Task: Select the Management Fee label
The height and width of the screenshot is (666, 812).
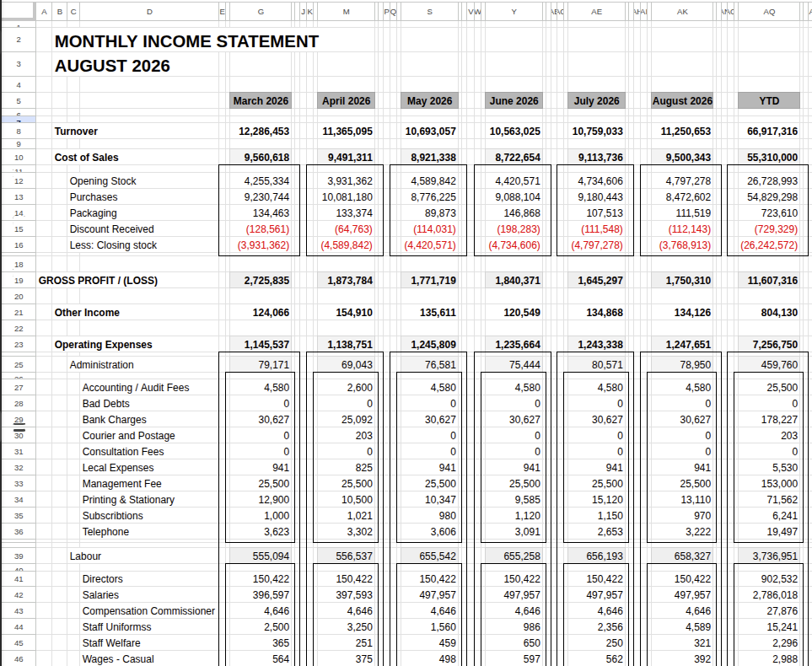Action: tap(121, 484)
